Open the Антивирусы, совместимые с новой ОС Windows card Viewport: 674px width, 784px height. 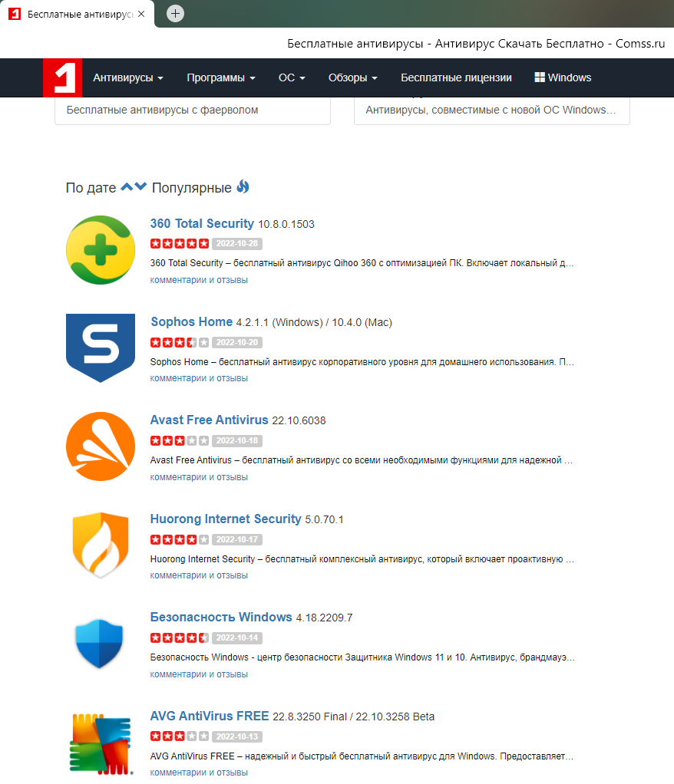point(492,110)
